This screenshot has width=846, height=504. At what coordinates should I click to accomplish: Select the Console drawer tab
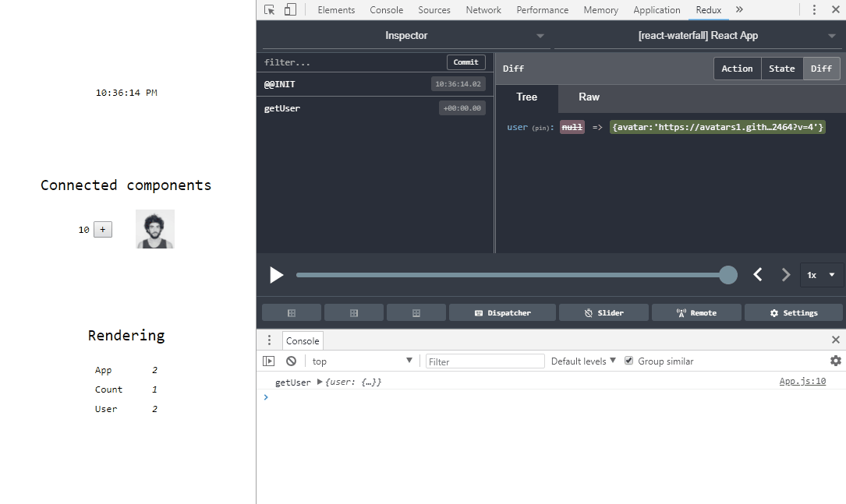[x=303, y=340]
